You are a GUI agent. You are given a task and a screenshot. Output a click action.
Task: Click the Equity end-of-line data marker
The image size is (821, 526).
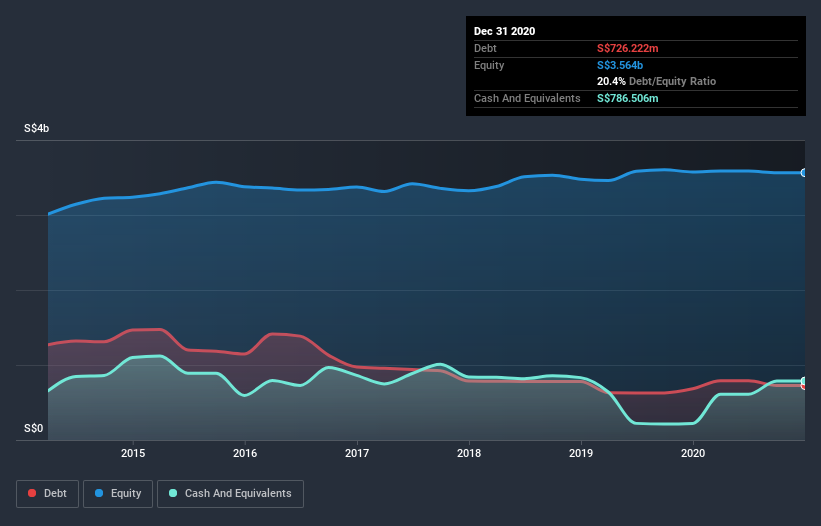pos(804,173)
